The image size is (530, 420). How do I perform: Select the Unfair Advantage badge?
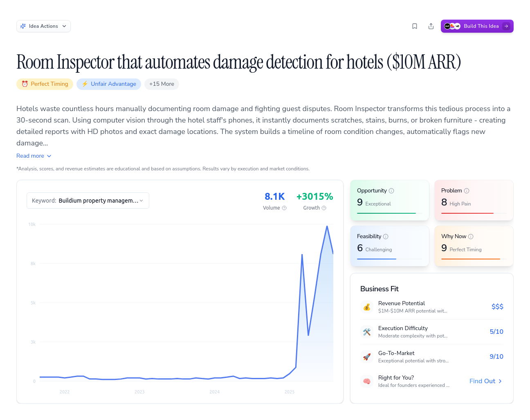point(109,84)
